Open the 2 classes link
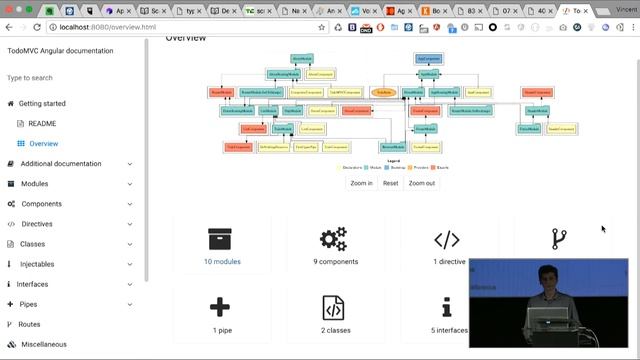The height and width of the screenshot is (360, 640). coord(336,331)
